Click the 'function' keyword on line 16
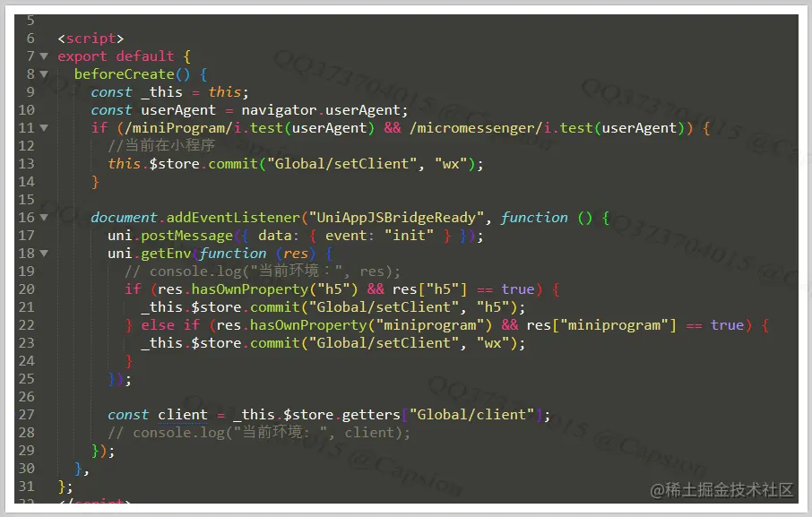Image resolution: width=812 pixels, height=517 pixels. [534, 218]
